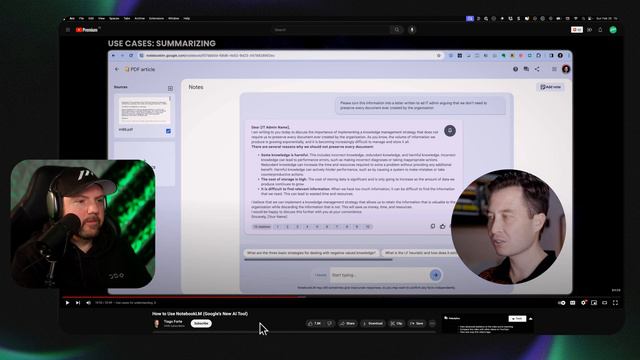Viewport: 640px width, 360px height.
Task: Open the Archive menu
Action: [x=140, y=18]
